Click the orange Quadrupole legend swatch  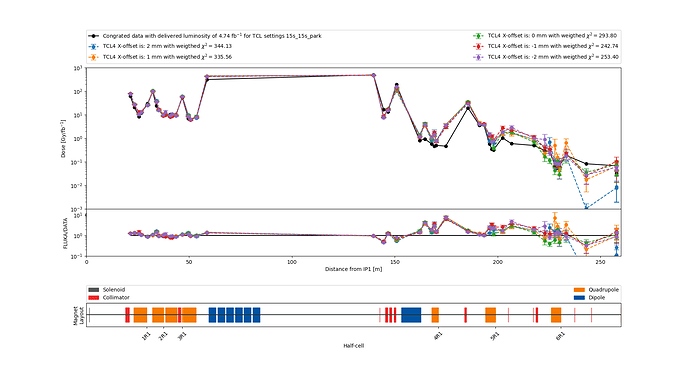coord(580,290)
